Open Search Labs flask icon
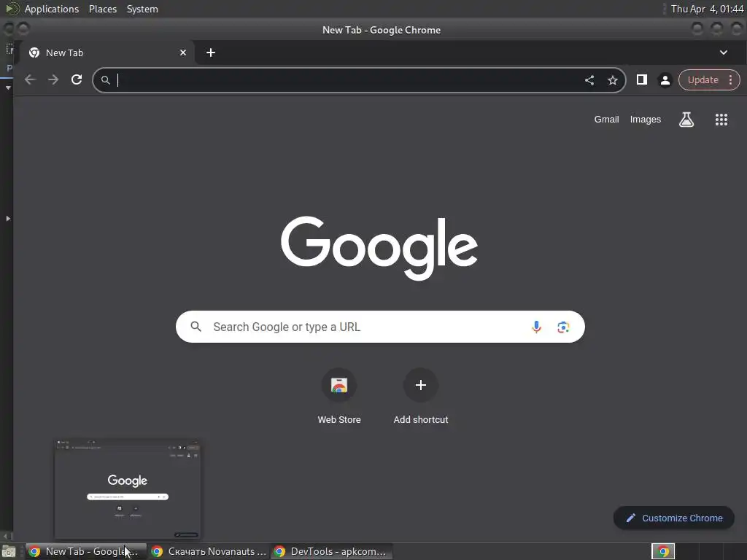 [686, 120]
